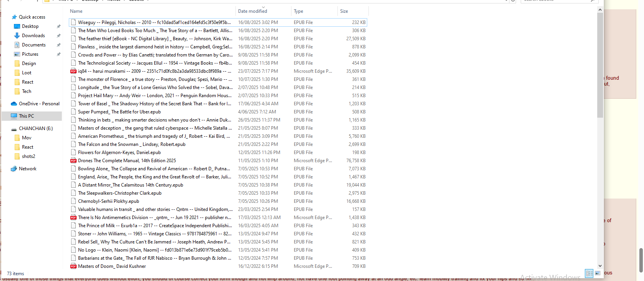Select the 'Thinking in bets' file
Viewport: 644px width, 281px height.
[x=155, y=120]
